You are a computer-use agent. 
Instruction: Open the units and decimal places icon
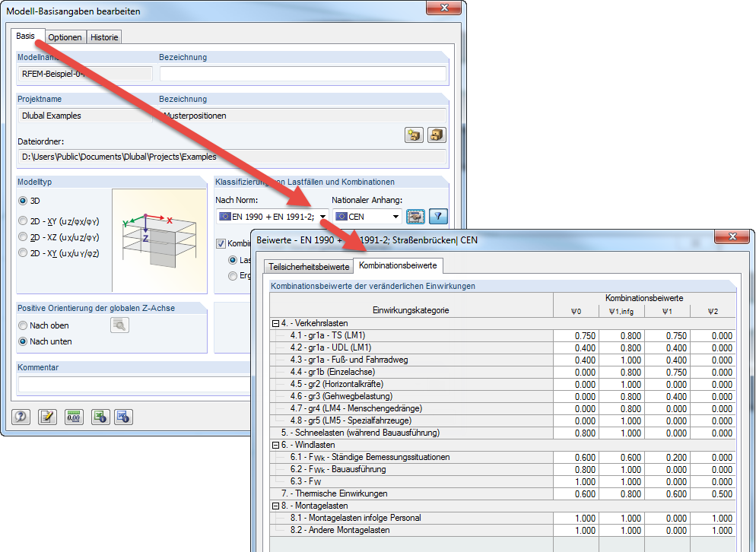(73, 417)
